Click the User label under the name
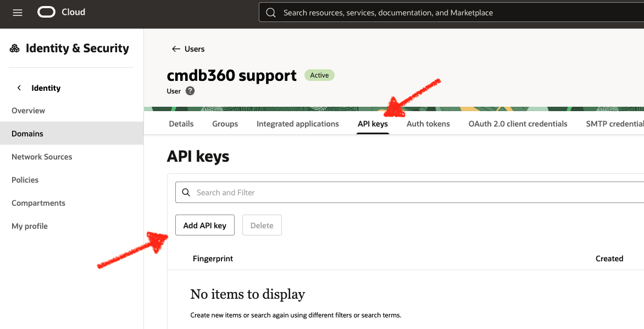 click(174, 91)
